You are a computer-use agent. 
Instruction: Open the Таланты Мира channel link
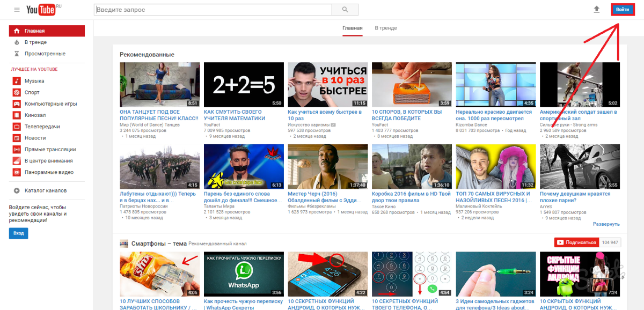pos(220,206)
